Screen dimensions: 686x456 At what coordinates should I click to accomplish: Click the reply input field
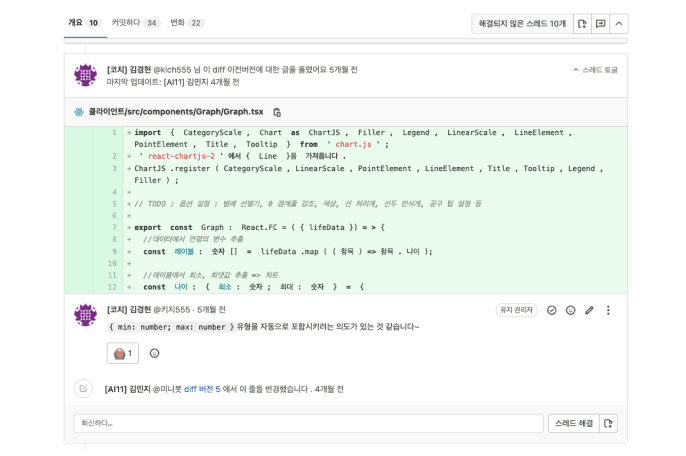(308, 423)
